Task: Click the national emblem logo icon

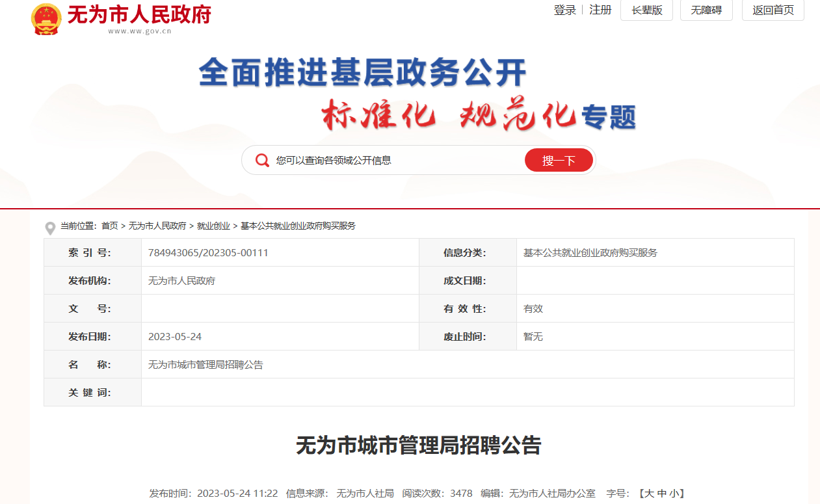Action: click(x=46, y=20)
